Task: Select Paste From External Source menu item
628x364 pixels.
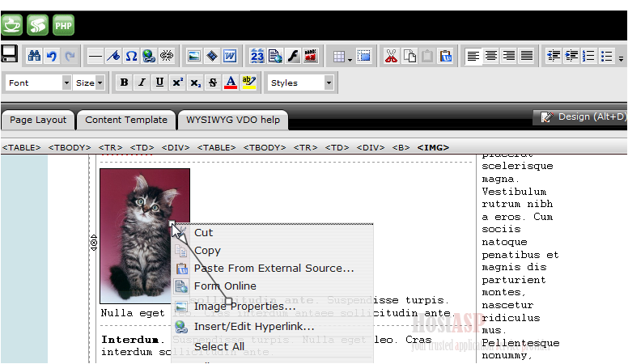Action: point(273,269)
